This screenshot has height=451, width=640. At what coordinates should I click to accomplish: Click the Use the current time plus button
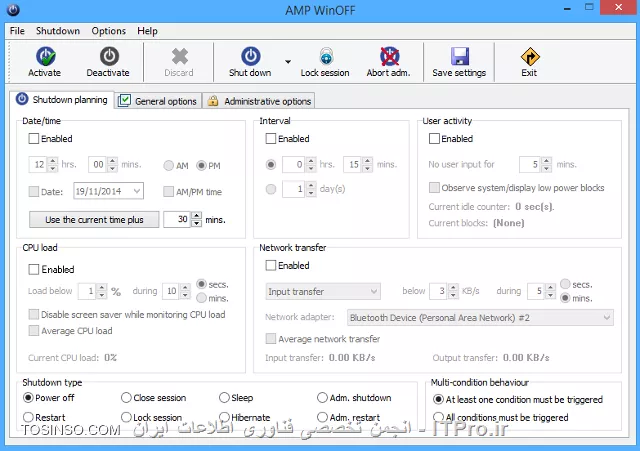pyautogui.click(x=94, y=220)
